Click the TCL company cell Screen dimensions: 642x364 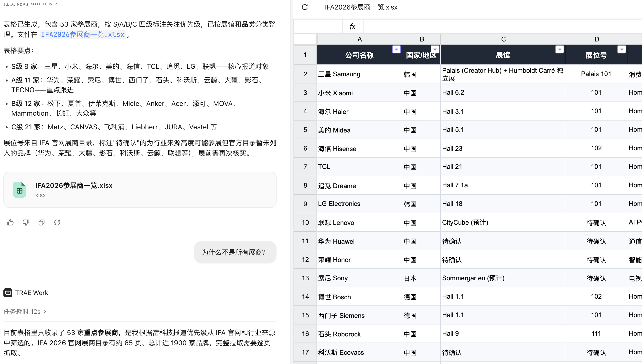coord(359,167)
